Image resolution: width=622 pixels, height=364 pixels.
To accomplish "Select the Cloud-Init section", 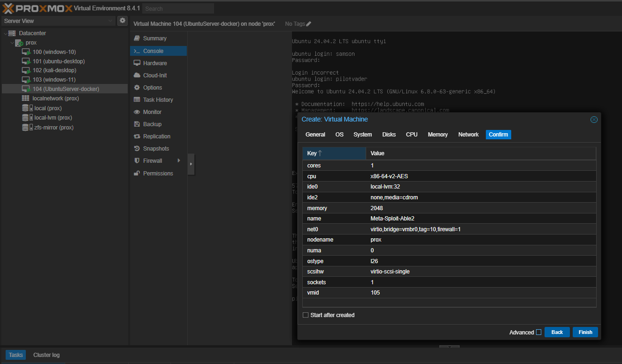I will coord(153,75).
